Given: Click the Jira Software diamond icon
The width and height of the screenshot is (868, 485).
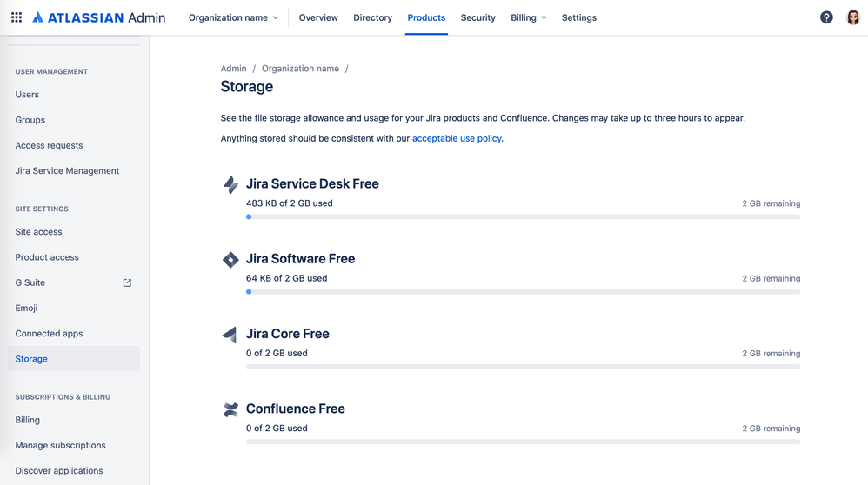Looking at the screenshot, I should click(230, 259).
